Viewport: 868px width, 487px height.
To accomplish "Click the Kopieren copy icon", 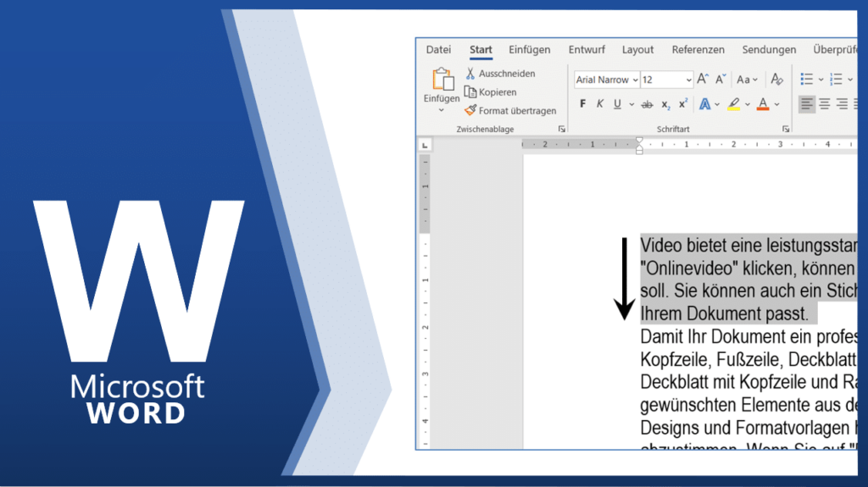I will pyautogui.click(x=470, y=92).
